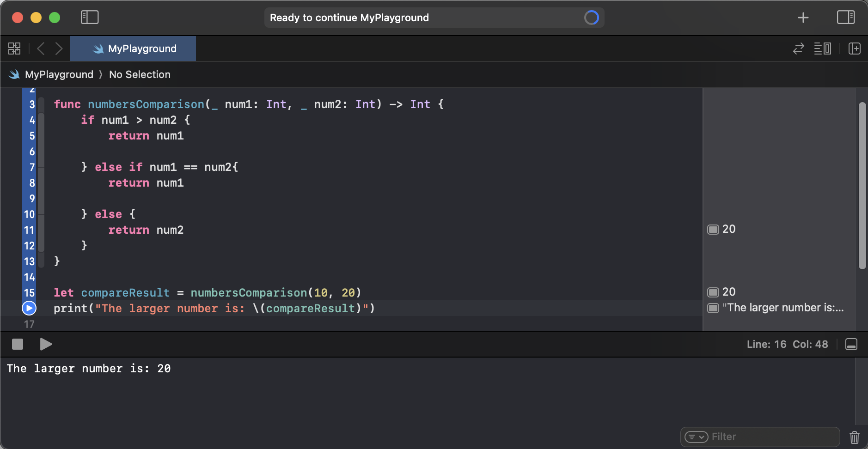Screen dimensions: 868x449
Task: Toggle the inspectors panel on right
Action: point(845,18)
